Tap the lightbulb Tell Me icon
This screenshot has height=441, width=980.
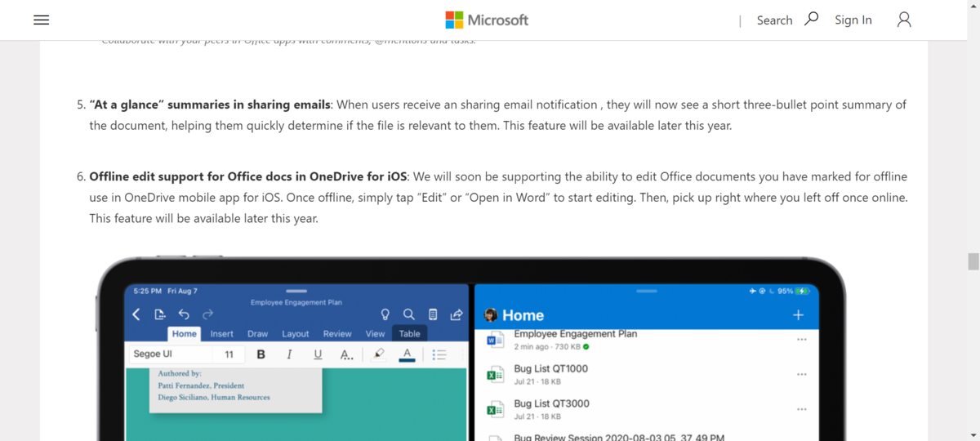pos(385,314)
